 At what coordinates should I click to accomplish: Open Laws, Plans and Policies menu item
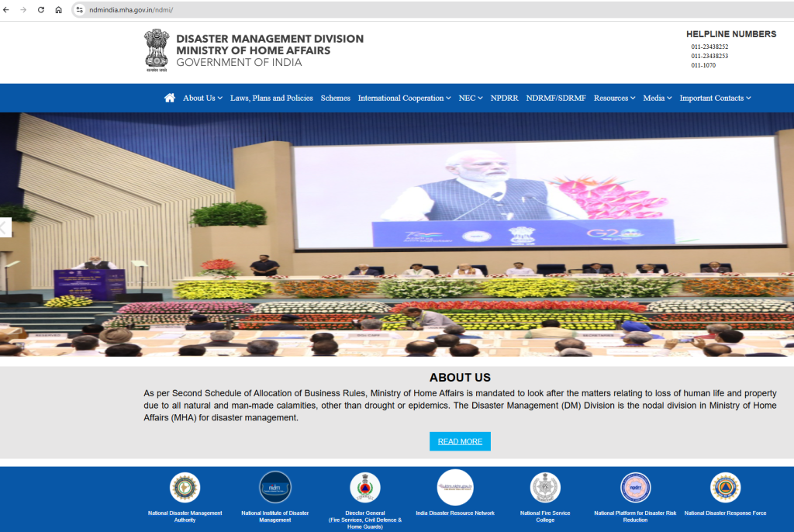[271, 98]
